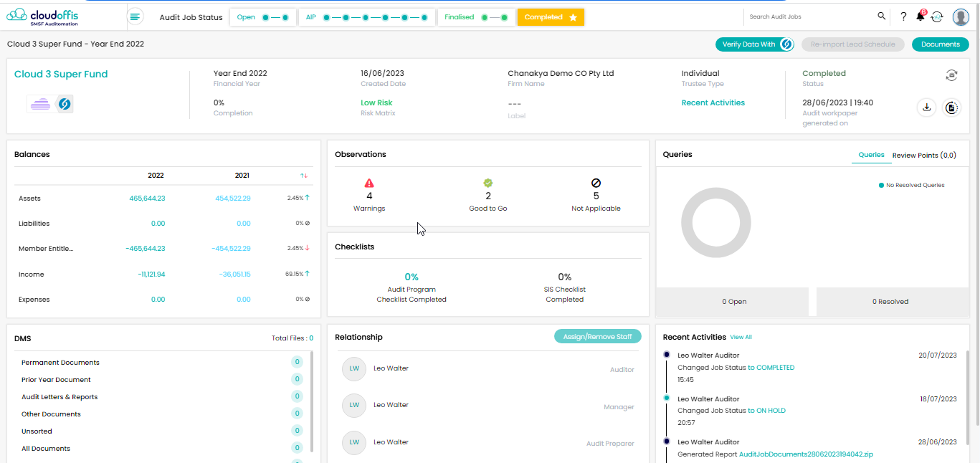This screenshot has width=980, height=463.
Task: Click the star in the Completed status button
Action: coord(573,17)
